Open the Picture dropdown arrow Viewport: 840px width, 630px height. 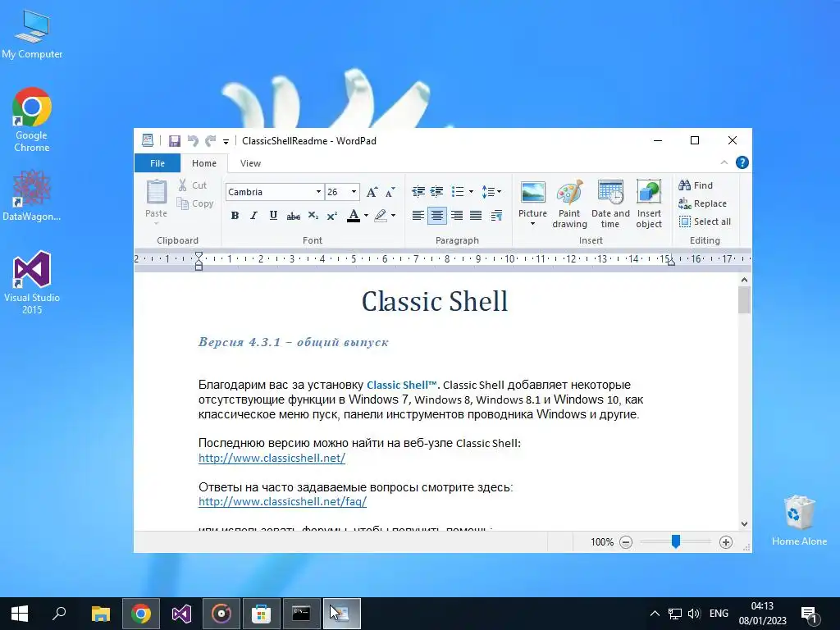pyautogui.click(x=532, y=224)
